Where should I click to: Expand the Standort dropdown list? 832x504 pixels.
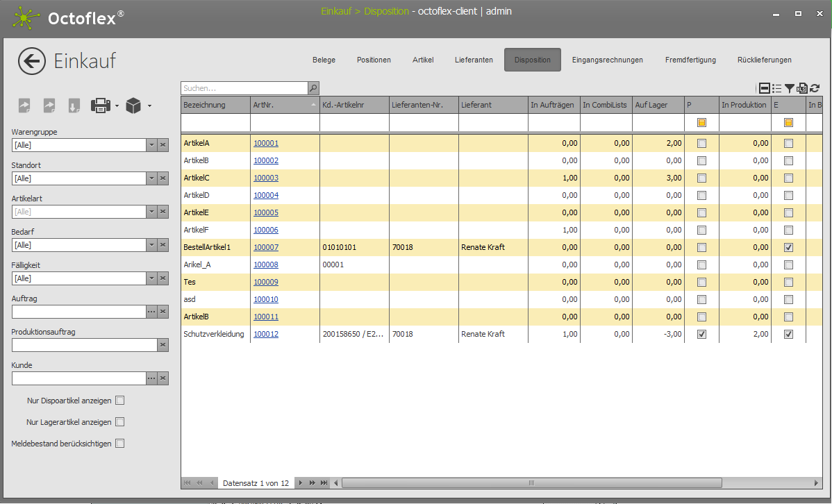pyautogui.click(x=151, y=178)
